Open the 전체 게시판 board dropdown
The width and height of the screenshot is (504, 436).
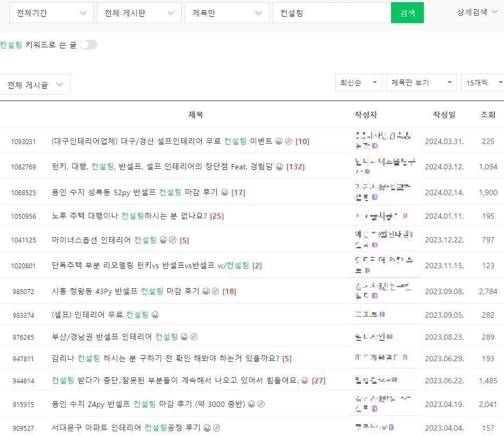click(139, 13)
